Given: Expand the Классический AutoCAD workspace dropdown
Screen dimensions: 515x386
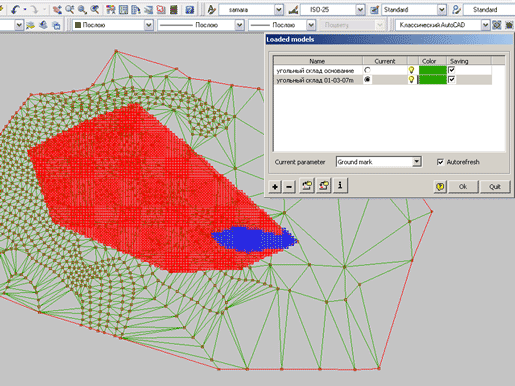Looking at the screenshot, I should (x=486, y=25).
